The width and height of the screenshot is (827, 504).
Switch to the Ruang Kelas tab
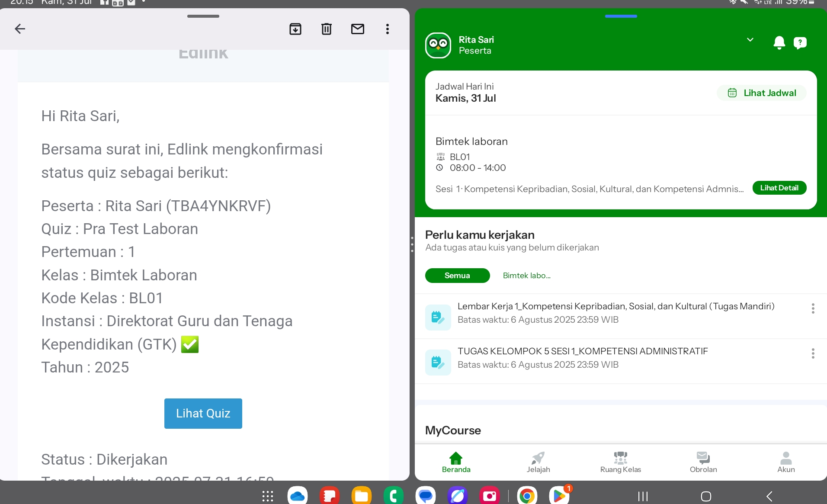620,462
